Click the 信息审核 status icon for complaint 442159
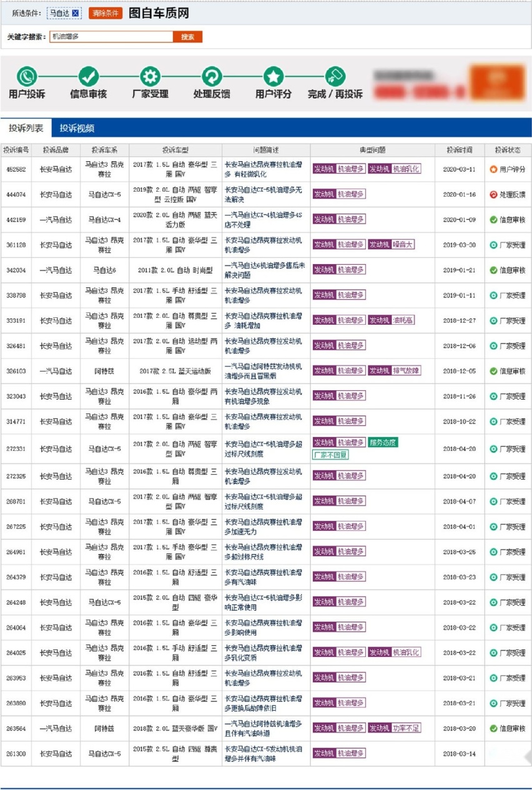Viewport: 532px width, 790px height. coord(493,219)
